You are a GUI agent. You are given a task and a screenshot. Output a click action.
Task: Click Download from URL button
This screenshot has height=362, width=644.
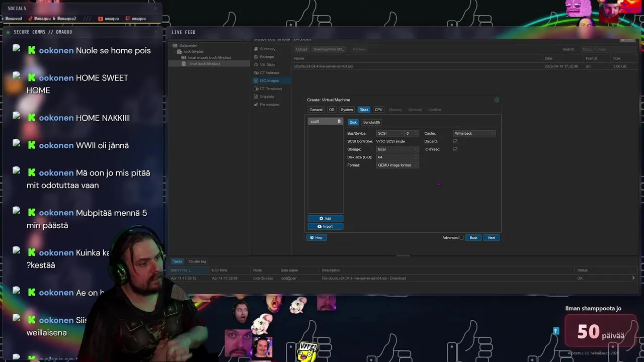point(329,49)
